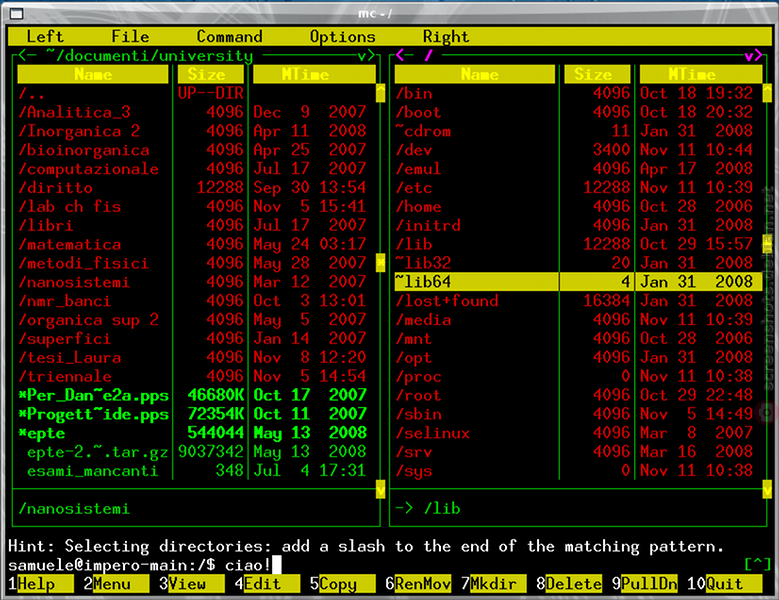The height and width of the screenshot is (600, 779).
Task: Open the Right menu
Action: [x=446, y=37]
